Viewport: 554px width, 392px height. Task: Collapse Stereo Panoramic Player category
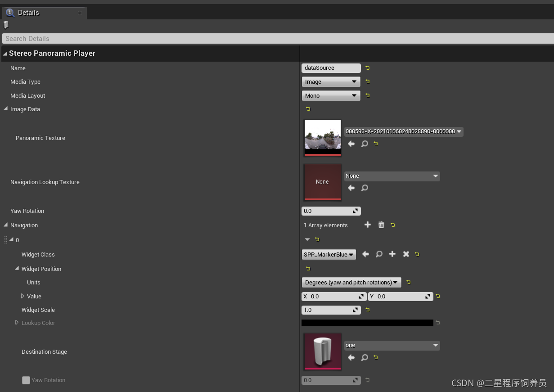click(x=5, y=54)
